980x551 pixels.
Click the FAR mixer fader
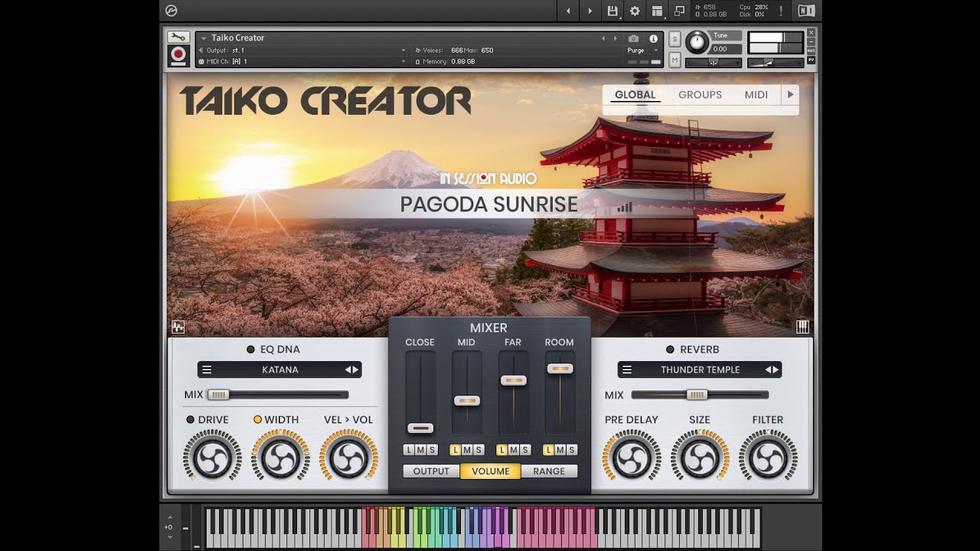pos(513,380)
